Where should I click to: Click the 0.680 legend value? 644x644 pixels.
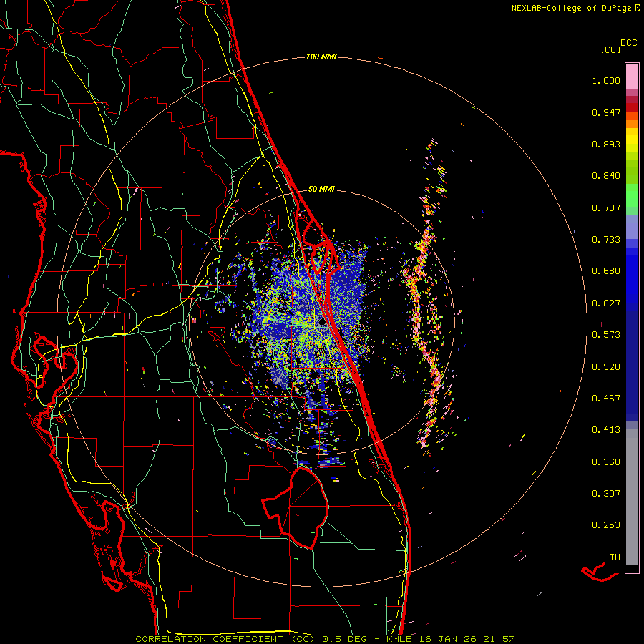point(606,271)
